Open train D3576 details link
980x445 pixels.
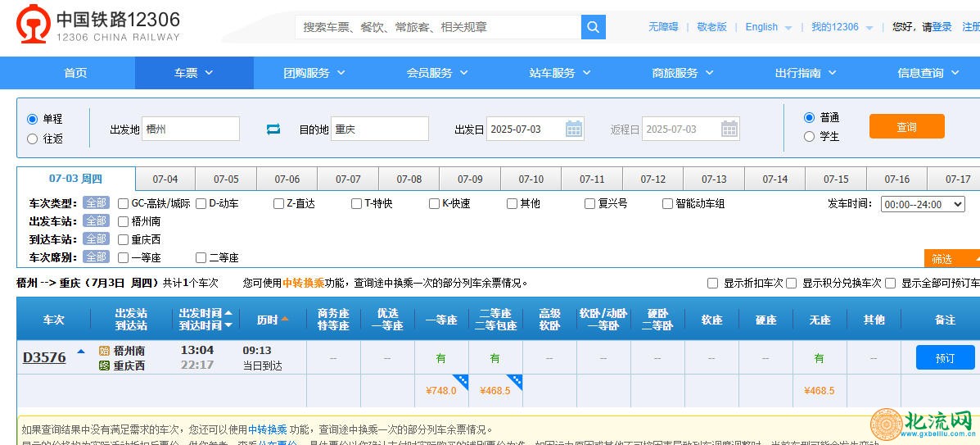[44, 357]
